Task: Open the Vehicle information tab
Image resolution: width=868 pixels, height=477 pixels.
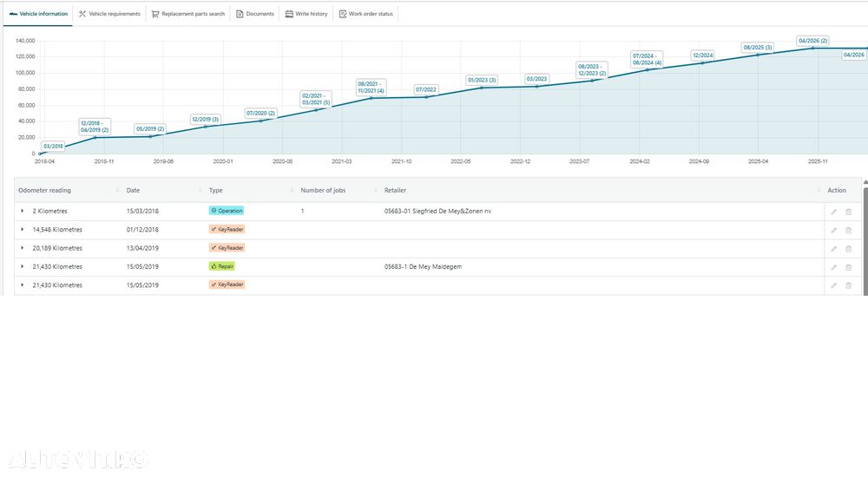Action: [38, 14]
